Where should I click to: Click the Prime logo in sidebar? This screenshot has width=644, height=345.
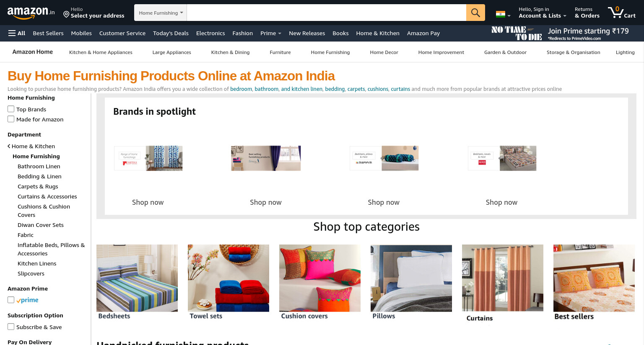click(x=28, y=300)
